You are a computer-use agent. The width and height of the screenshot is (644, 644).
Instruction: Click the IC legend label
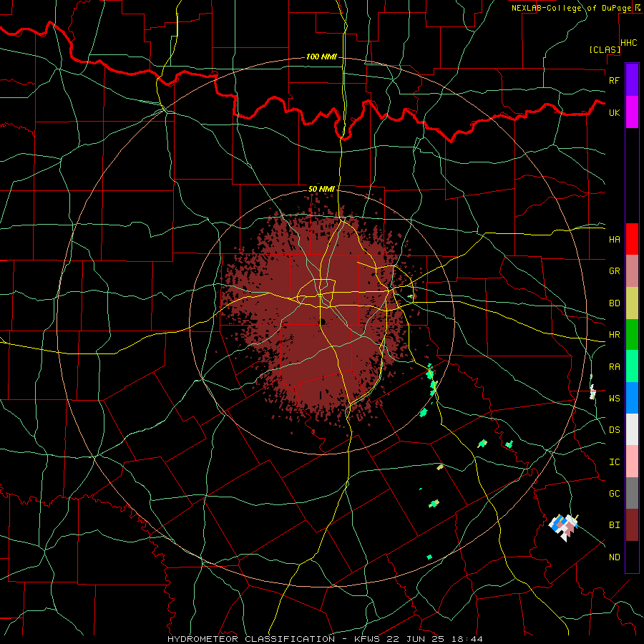pyautogui.click(x=615, y=462)
